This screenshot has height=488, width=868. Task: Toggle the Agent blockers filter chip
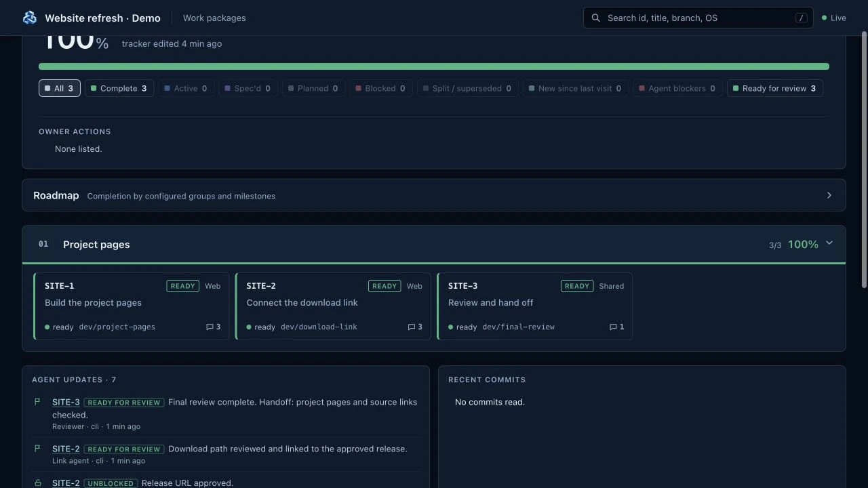pos(677,88)
